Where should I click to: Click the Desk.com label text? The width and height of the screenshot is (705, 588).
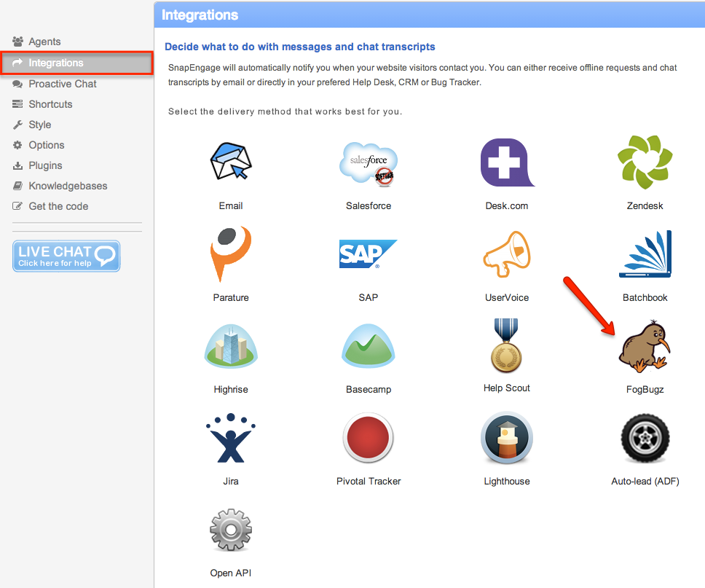click(x=507, y=205)
